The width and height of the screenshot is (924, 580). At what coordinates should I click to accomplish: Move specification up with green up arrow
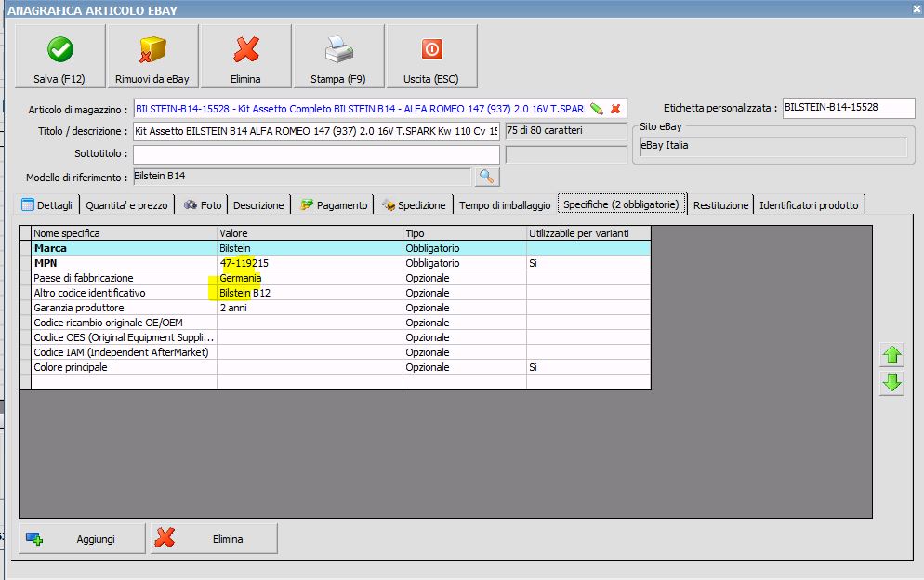tap(892, 355)
